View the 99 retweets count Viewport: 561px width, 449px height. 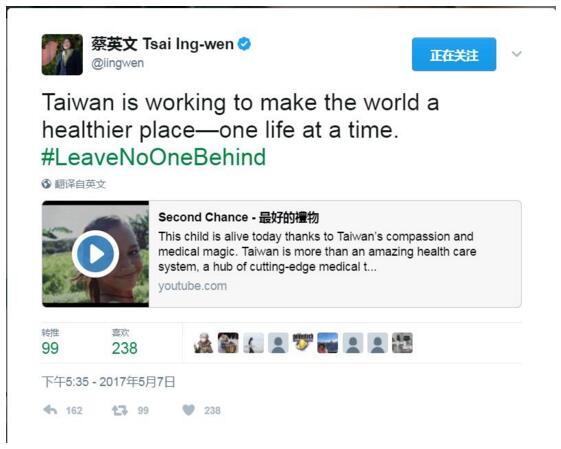(x=50, y=348)
